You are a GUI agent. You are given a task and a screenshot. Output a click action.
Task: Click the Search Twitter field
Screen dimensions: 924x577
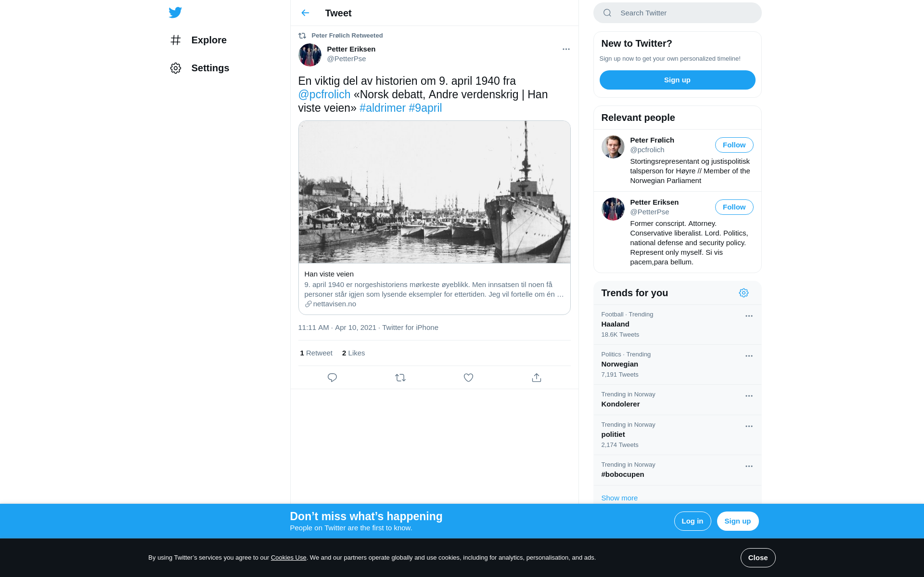coord(678,13)
